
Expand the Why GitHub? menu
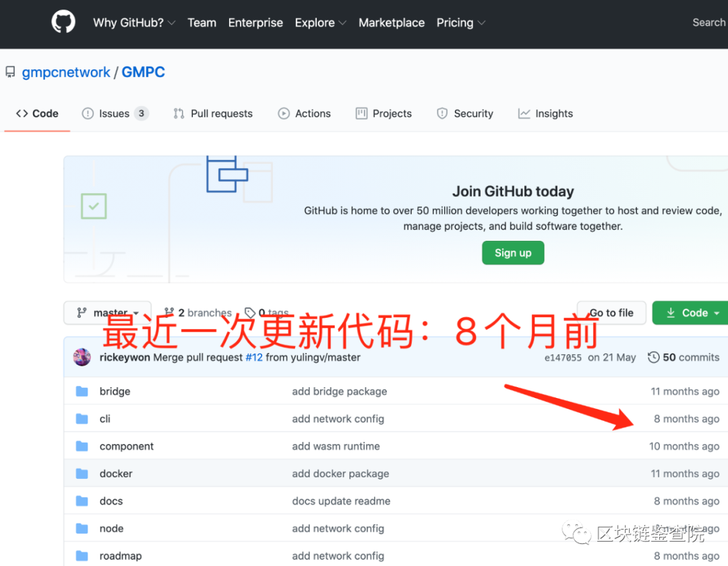pyautogui.click(x=134, y=23)
